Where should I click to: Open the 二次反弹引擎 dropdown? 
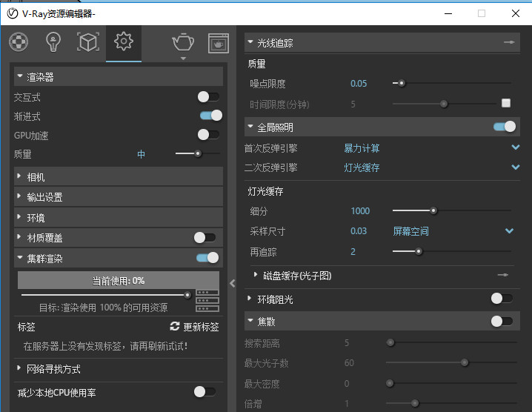click(x=516, y=167)
